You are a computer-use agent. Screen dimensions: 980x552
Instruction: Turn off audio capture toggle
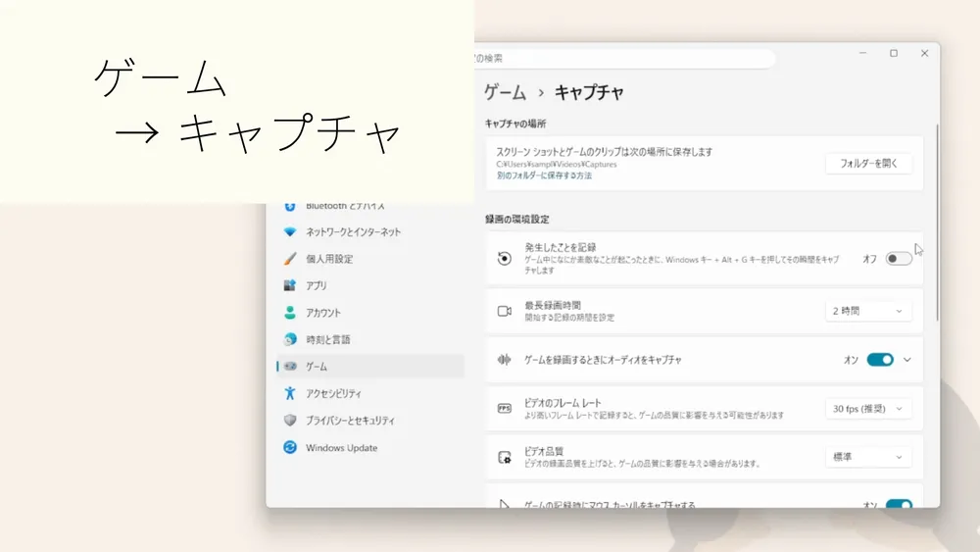tap(880, 360)
